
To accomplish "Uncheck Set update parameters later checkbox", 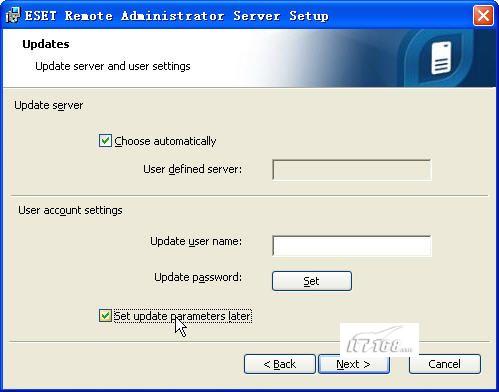I will tap(105, 316).
